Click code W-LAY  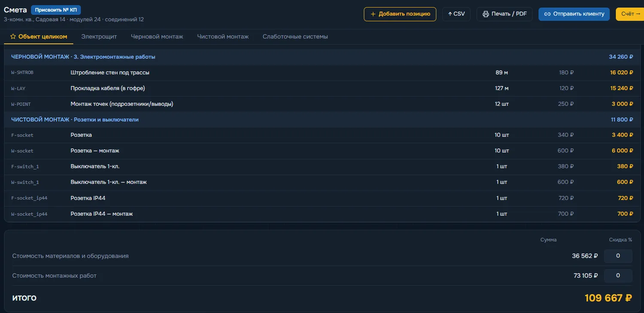click(x=18, y=88)
